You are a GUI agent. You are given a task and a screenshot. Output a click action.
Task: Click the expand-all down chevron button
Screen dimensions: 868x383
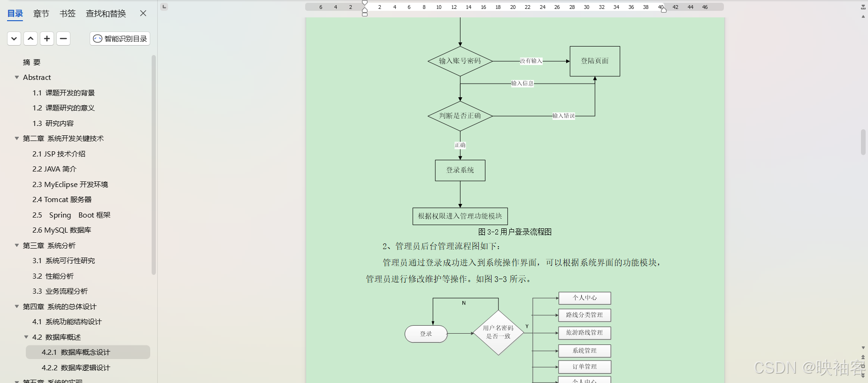[14, 39]
